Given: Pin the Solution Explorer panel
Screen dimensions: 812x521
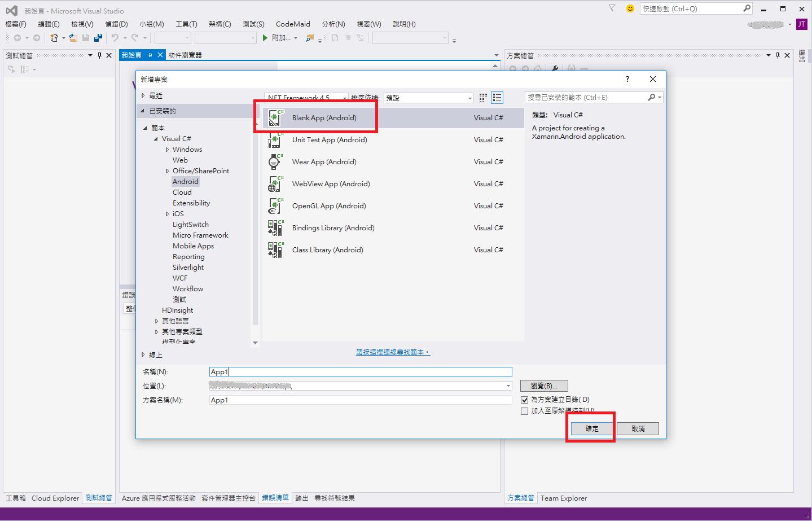Looking at the screenshot, I should pos(778,55).
